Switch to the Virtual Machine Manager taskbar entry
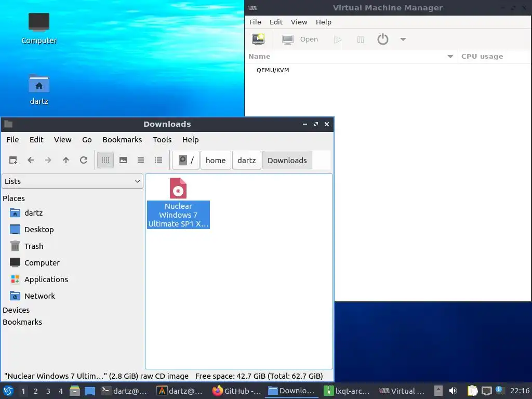Screen dimensions: 532x399 pos(402,391)
